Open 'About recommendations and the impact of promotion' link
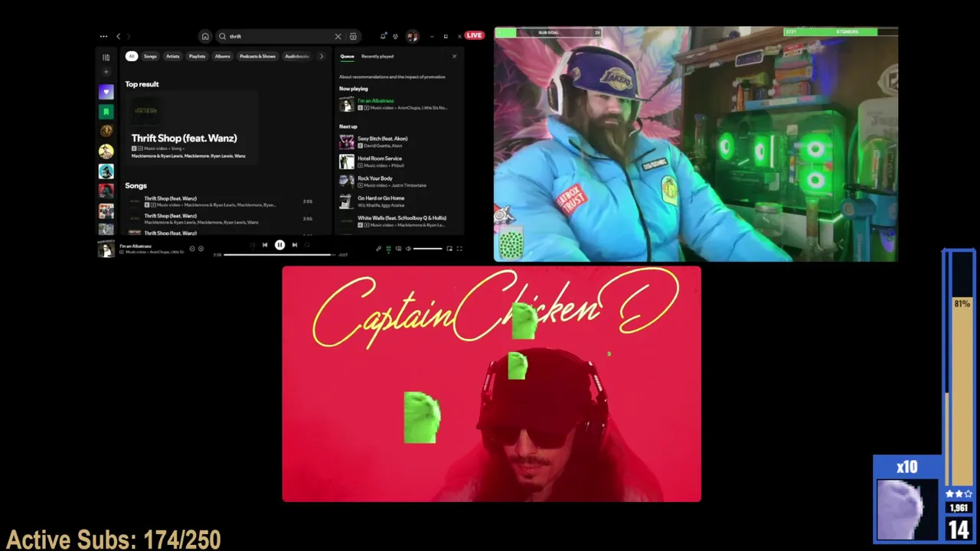980x551 pixels. (392, 77)
